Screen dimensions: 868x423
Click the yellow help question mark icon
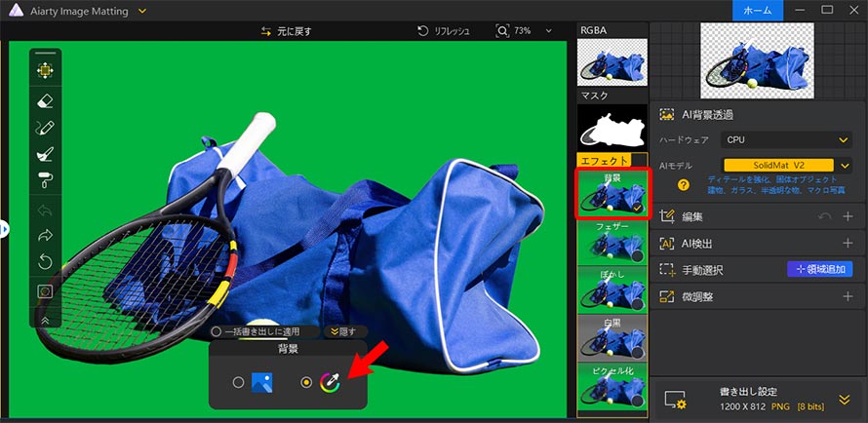(684, 185)
